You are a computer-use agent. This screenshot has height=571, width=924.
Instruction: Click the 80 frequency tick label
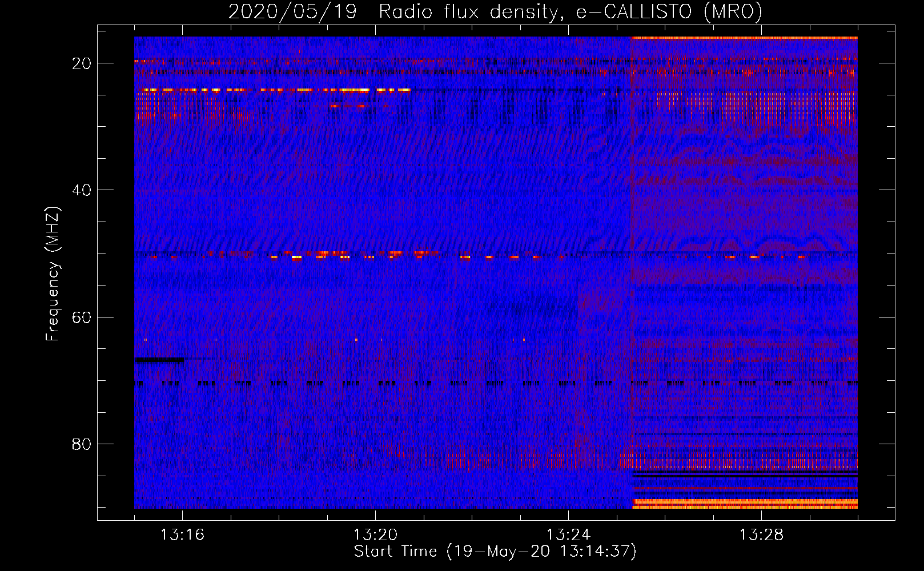pos(82,444)
